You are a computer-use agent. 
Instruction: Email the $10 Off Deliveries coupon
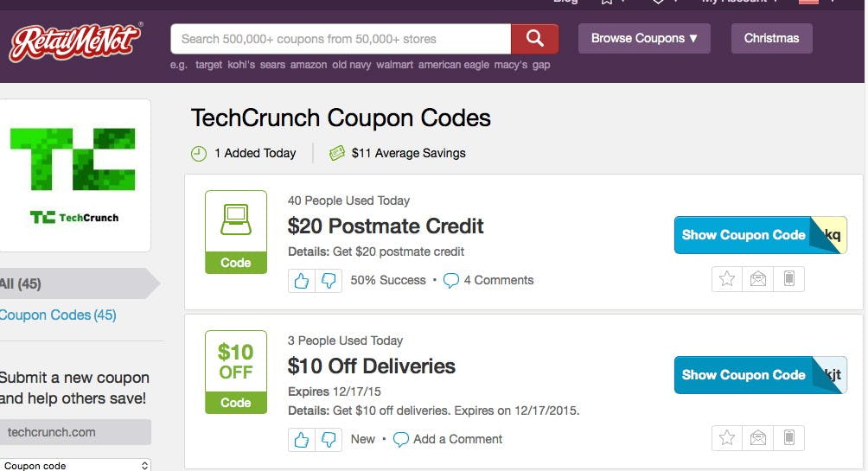758,438
